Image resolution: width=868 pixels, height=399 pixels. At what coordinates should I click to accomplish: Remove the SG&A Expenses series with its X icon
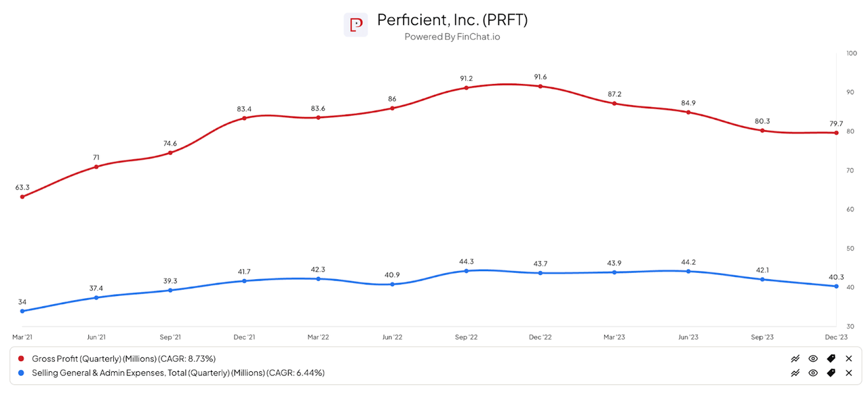click(848, 373)
